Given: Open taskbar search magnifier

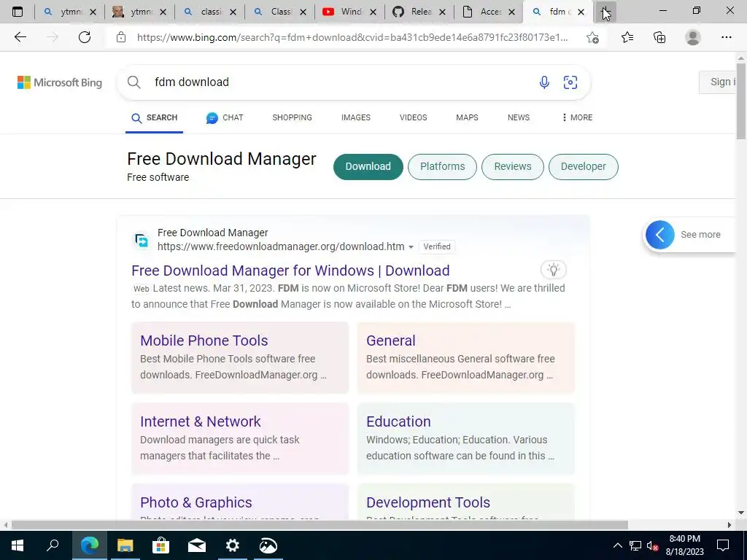Looking at the screenshot, I should click(x=53, y=545).
